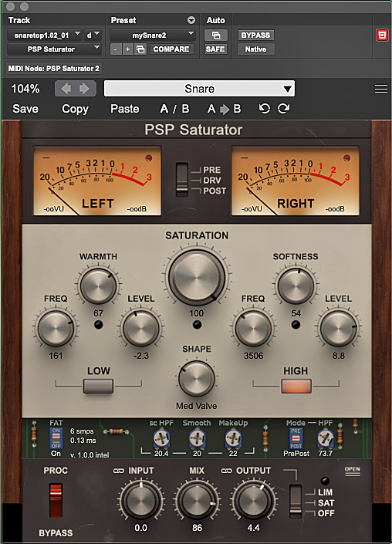Click the saturation value 100
Image resolution: width=392 pixels, height=544 pixels.
(196, 313)
